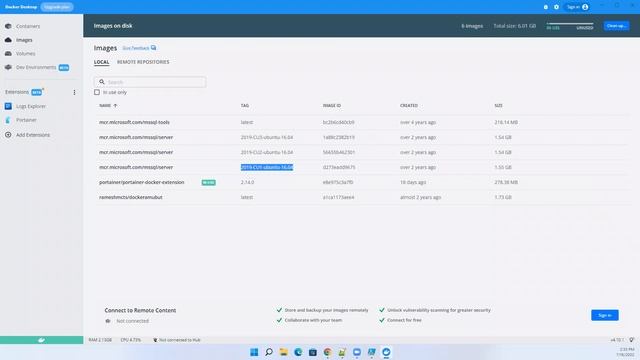
Task: Enable the In use only checkbox
Action: pyautogui.click(x=97, y=92)
